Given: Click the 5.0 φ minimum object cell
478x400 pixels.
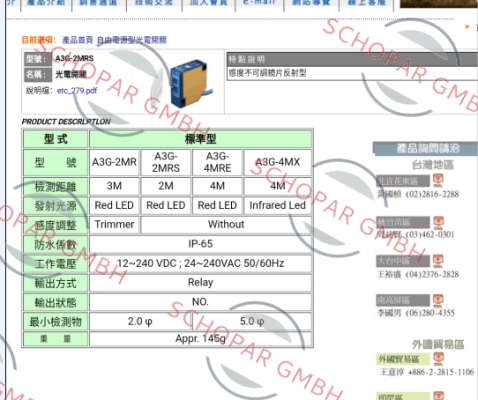Looking at the screenshot, I should pyautogui.click(x=252, y=321).
